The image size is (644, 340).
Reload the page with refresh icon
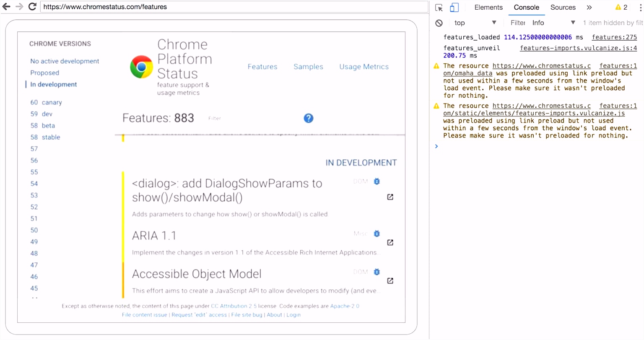coord(32,7)
